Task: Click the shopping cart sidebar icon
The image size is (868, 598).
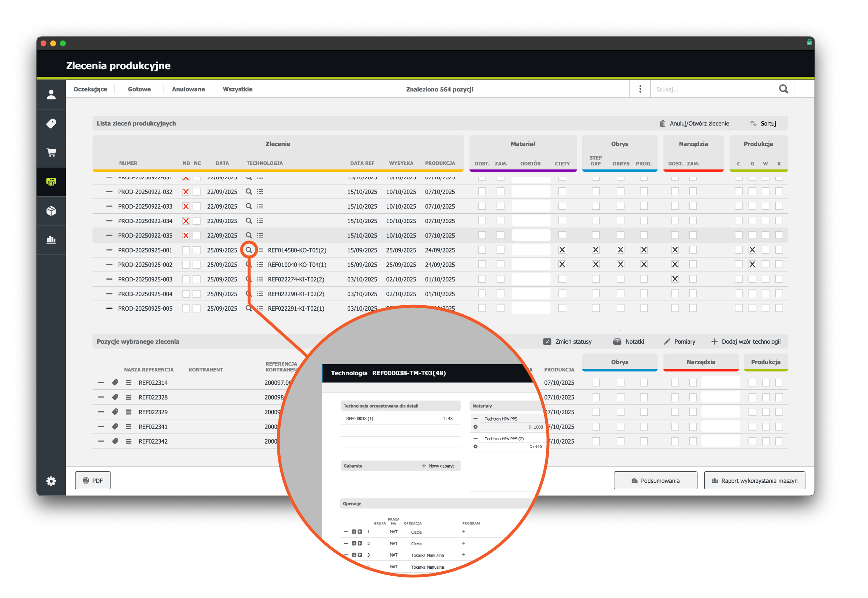Action: (51, 153)
